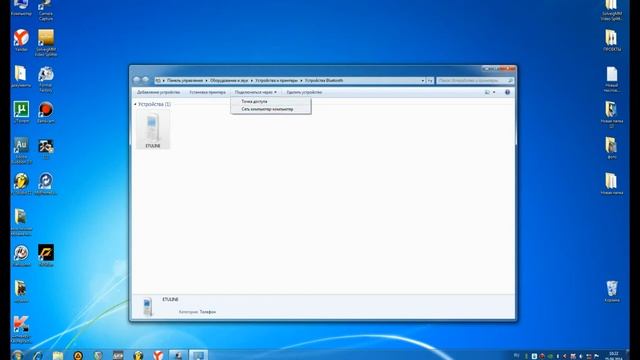The width and height of the screenshot is (640, 360).
Task: Click the Yandex icon in the taskbar
Action: (158, 355)
